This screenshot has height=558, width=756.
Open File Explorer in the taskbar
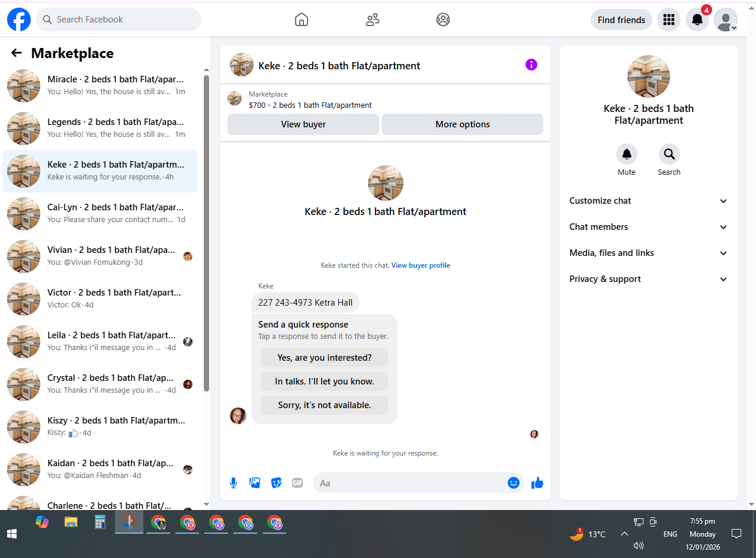[x=71, y=522]
